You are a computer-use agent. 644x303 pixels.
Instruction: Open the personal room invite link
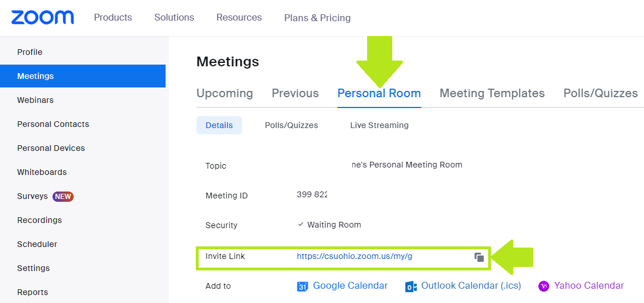pyautogui.click(x=354, y=257)
